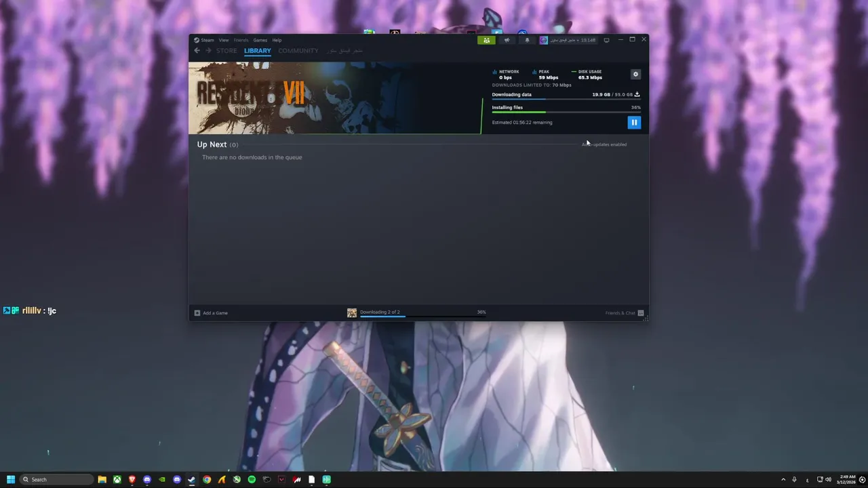868x488 pixels.
Task: Click the Downloading data progress bar
Action: (x=566, y=99)
